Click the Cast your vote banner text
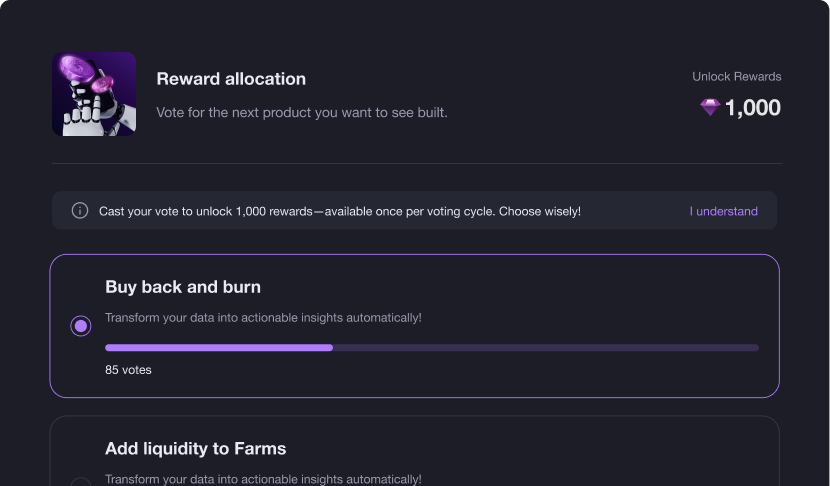 (339, 211)
